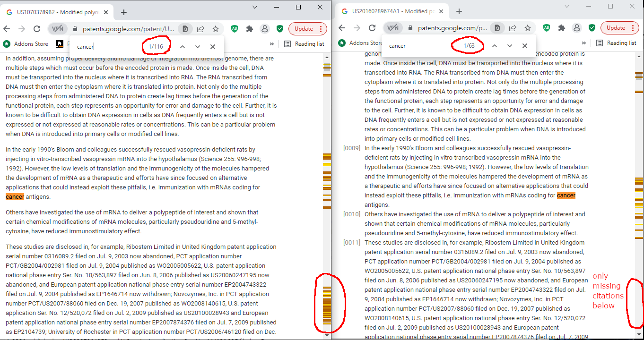Viewport: 644px width, 340px height.
Task: Click the green AB extension icon in right window
Action: point(547,28)
